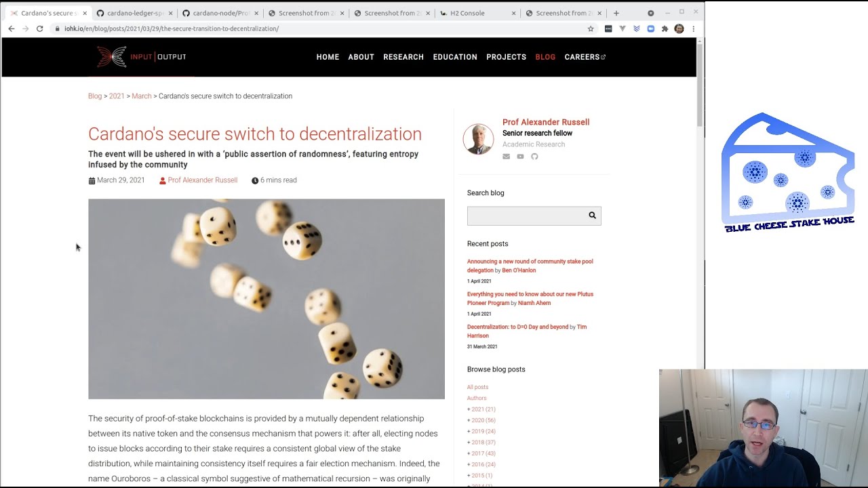Open the Extensions puzzle-piece menu
The width and height of the screenshot is (868, 488).
pyautogui.click(x=665, y=28)
